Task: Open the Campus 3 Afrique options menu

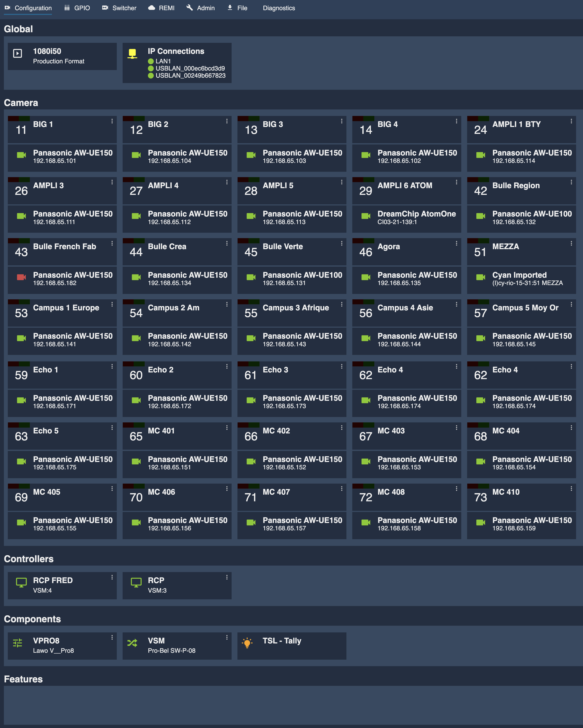Action: (342, 304)
